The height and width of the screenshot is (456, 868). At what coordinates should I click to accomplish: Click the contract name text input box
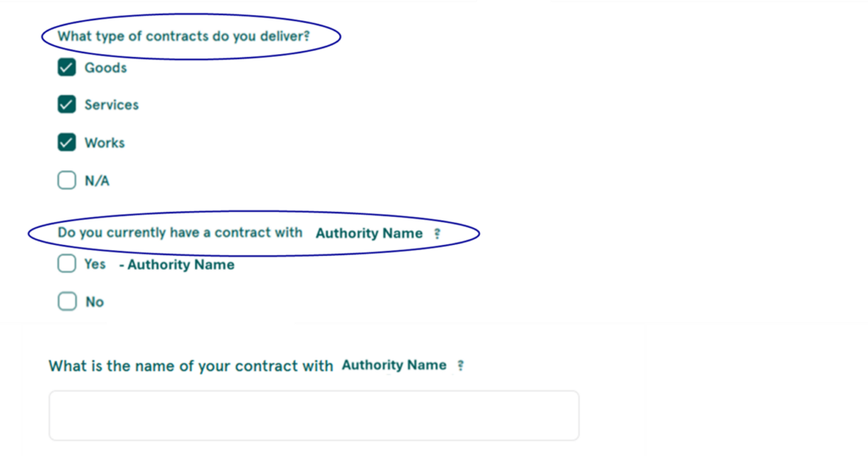(314, 415)
